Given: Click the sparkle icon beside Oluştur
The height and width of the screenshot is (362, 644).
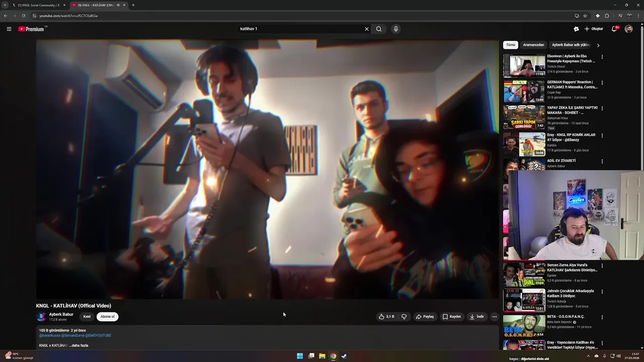Looking at the screenshot, I should 577,29.
